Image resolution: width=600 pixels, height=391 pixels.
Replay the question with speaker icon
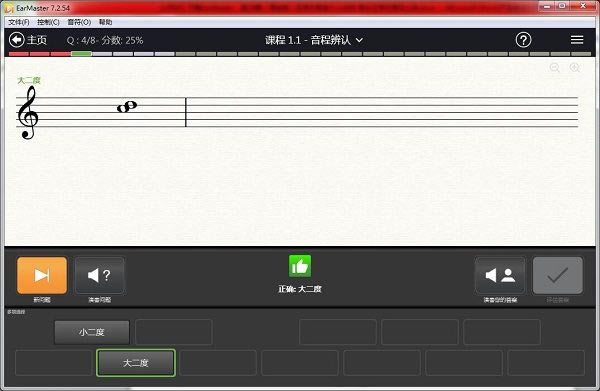pyautogui.click(x=99, y=275)
